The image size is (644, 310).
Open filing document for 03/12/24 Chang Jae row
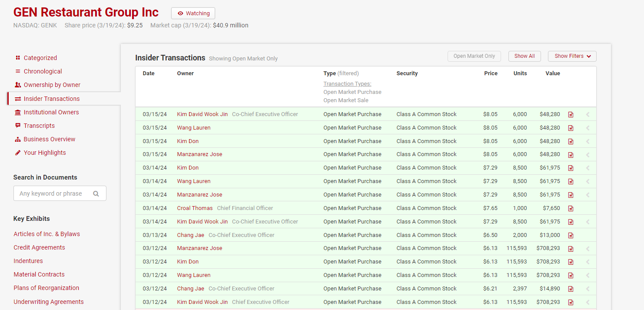[571, 289]
